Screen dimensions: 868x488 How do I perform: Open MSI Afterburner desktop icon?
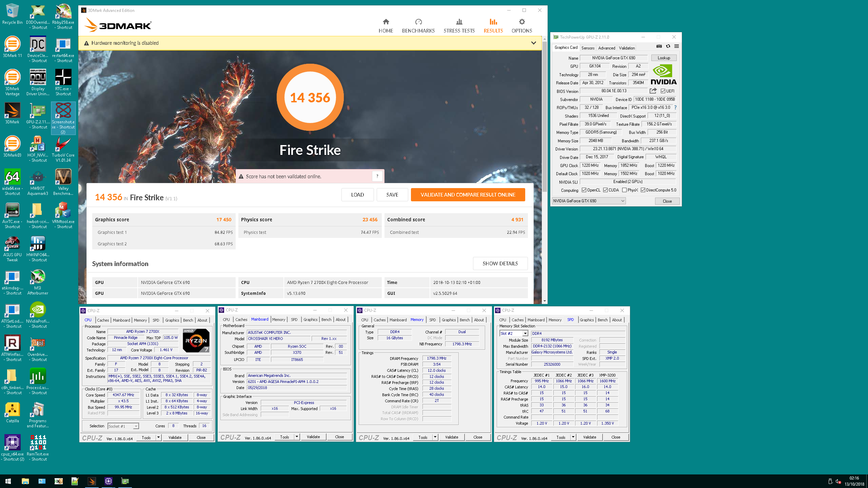38,282
